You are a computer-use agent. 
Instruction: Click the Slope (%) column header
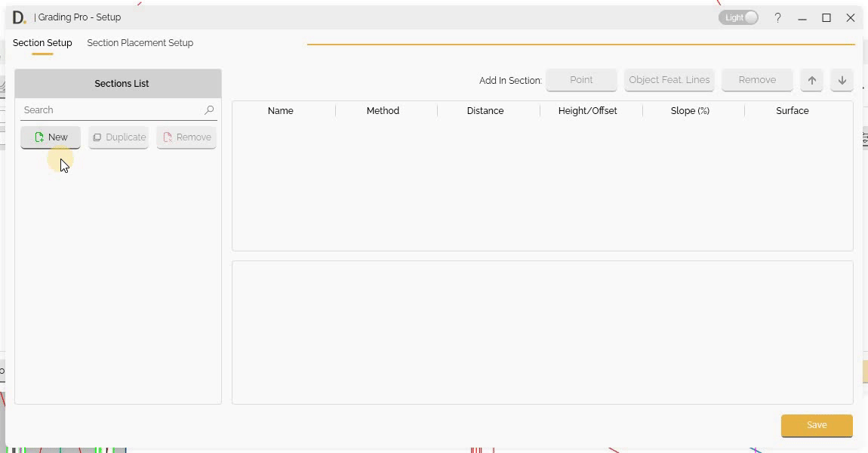(x=690, y=111)
